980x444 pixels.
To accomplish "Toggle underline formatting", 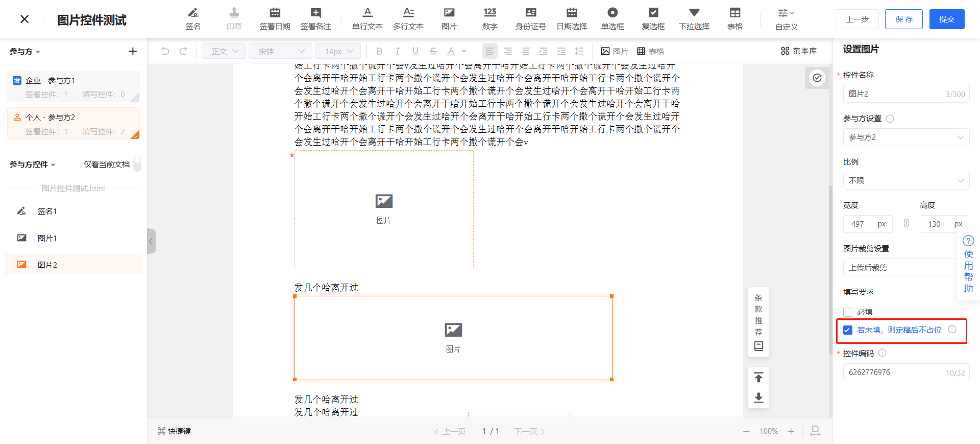I will tap(415, 51).
